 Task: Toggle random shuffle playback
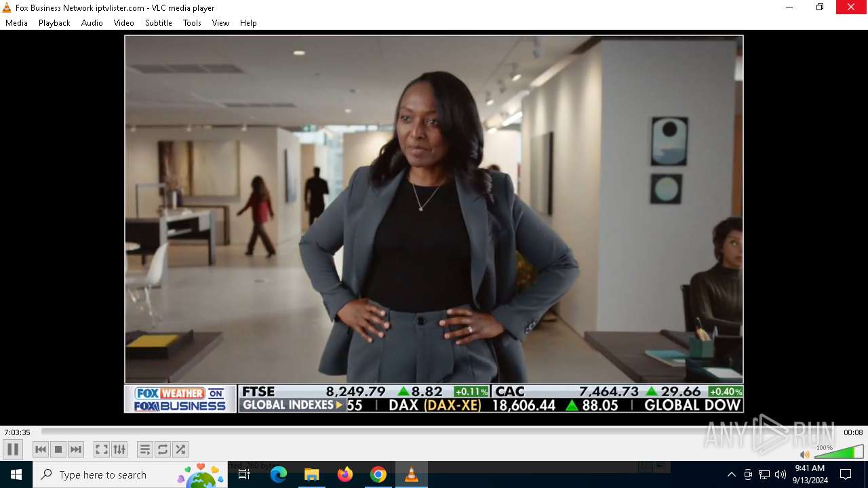coord(180,449)
